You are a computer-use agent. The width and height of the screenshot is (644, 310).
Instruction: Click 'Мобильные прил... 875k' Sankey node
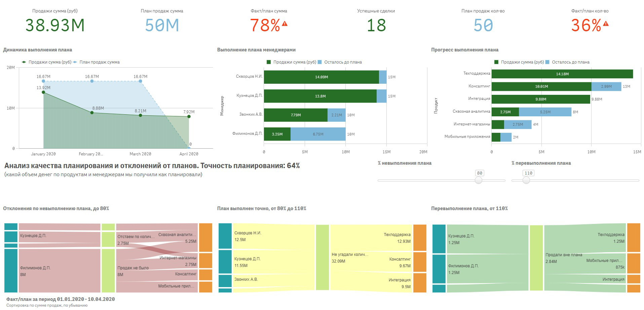click(634, 263)
